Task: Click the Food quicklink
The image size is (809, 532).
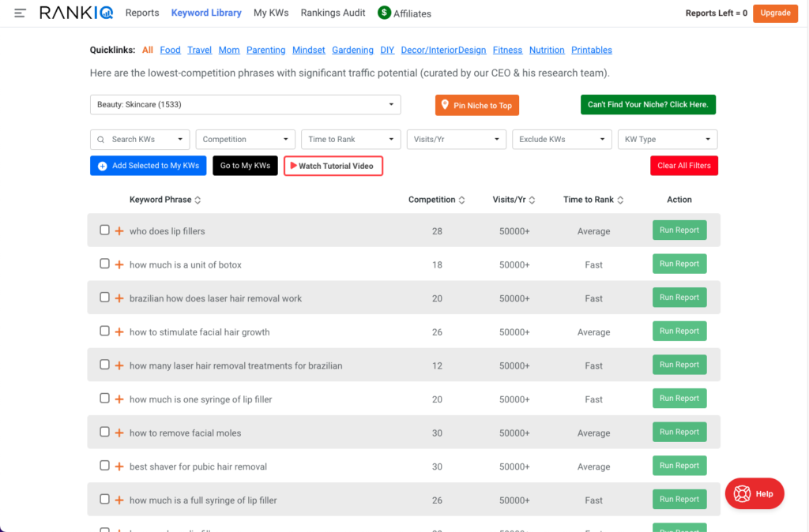Action: click(x=171, y=50)
